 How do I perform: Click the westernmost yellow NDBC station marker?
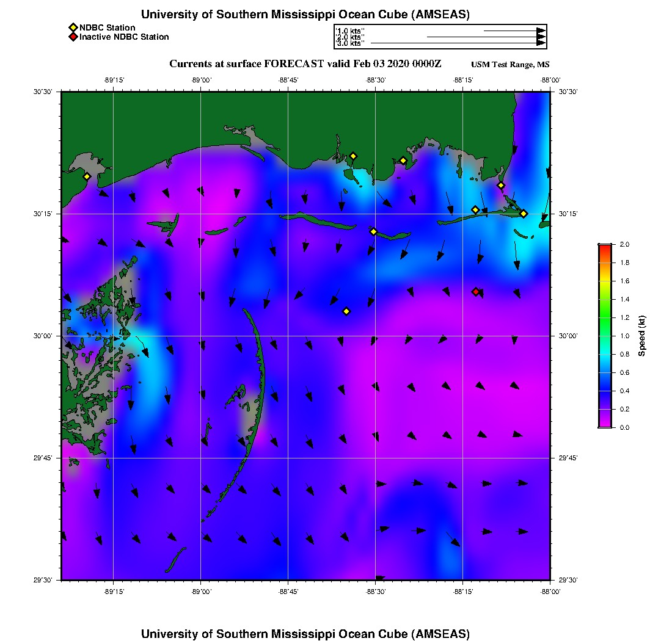click(87, 176)
